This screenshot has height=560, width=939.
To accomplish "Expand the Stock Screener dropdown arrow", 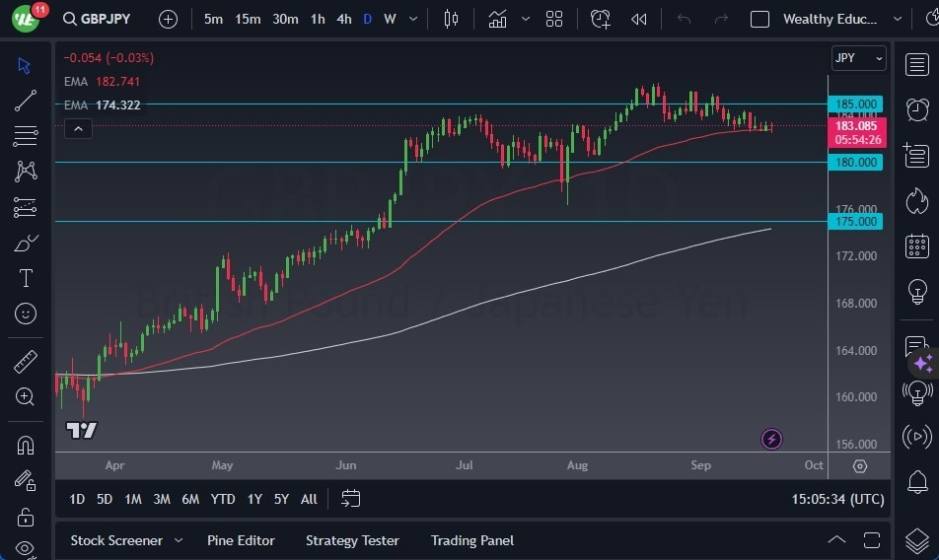I will [179, 541].
